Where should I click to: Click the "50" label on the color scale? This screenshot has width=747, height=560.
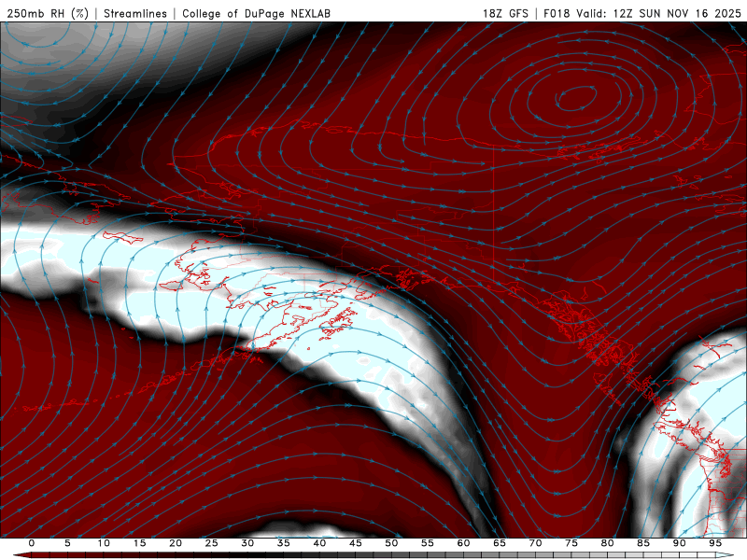(391, 543)
